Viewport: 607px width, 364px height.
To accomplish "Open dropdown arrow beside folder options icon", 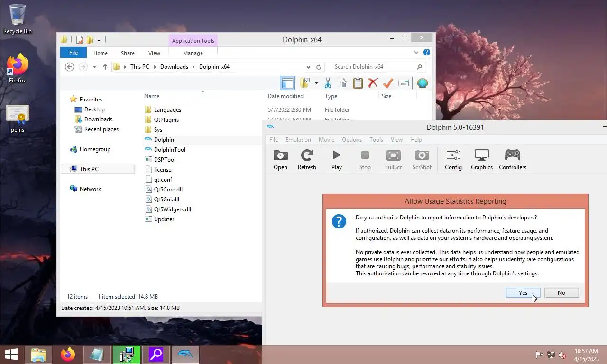I will tap(316, 83).
